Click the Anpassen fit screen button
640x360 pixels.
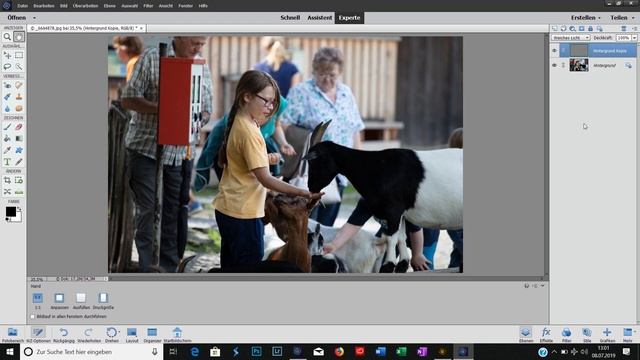pos(59,301)
